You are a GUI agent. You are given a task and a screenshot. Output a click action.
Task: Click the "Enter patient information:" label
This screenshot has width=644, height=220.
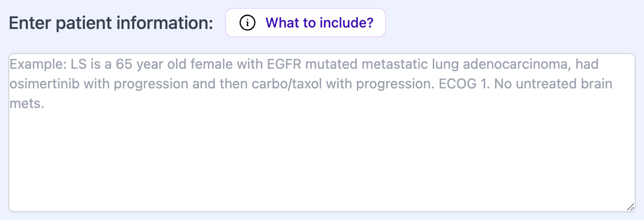click(111, 23)
